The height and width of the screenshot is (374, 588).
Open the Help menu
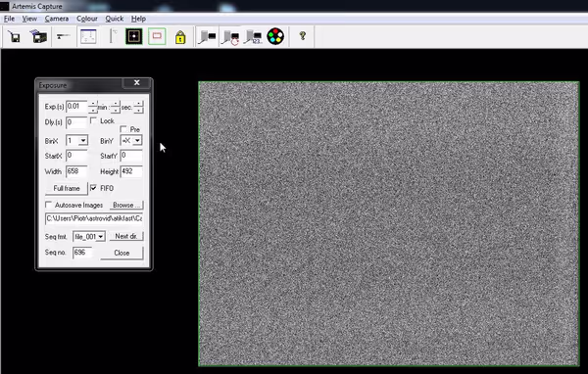[138, 19]
